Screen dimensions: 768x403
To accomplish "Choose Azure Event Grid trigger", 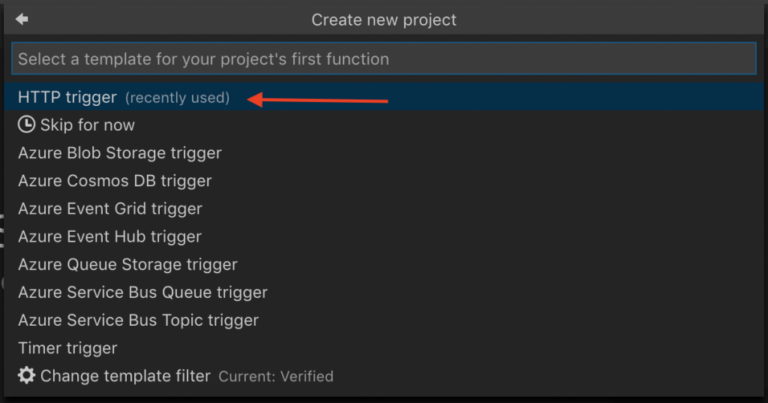I will (x=110, y=209).
